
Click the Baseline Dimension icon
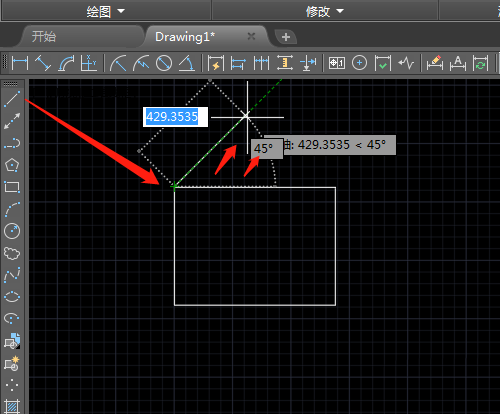click(238, 63)
